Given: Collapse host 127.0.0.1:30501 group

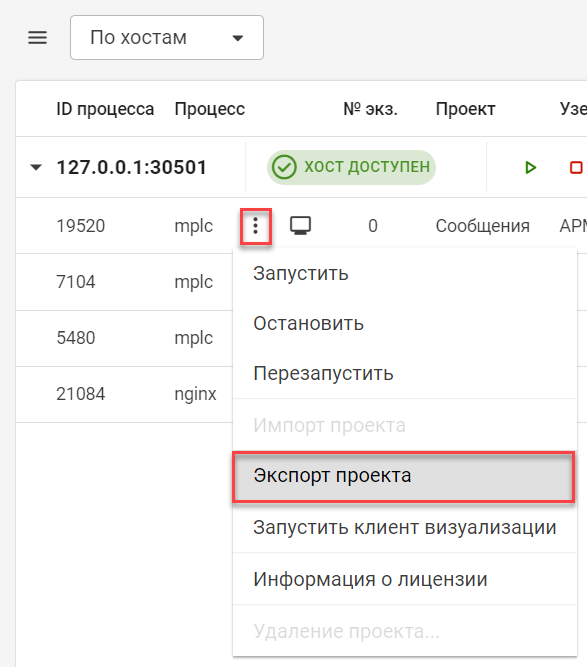Looking at the screenshot, I should click(x=36, y=167).
